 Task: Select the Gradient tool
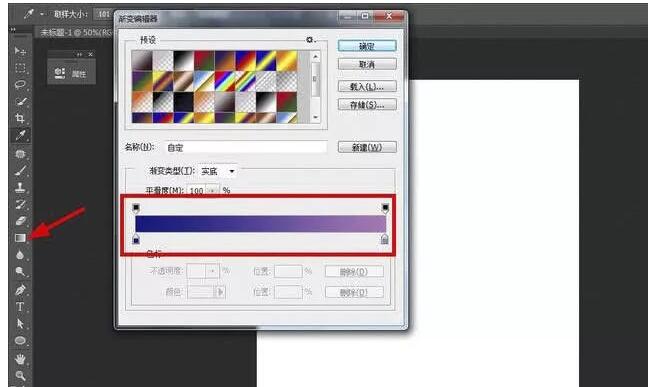pyautogui.click(x=20, y=238)
